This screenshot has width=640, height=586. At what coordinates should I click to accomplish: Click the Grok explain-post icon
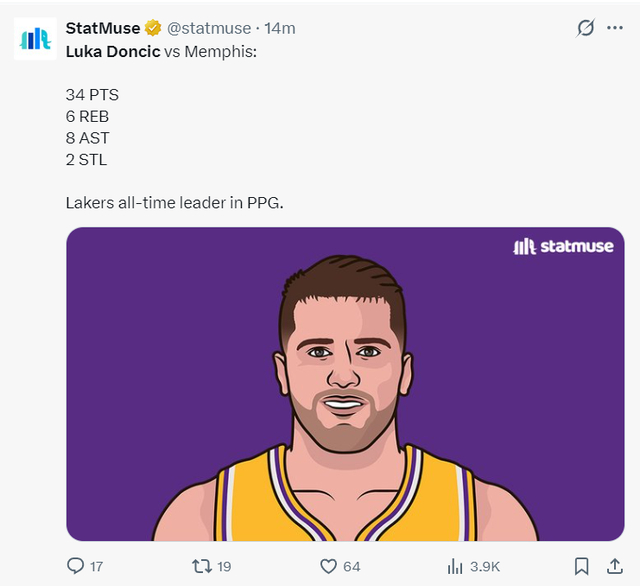tap(586, 28)
